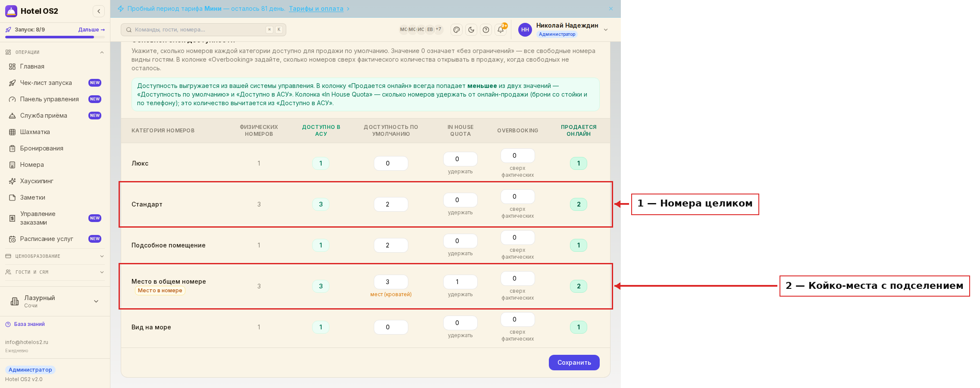980x388 pixels.
Task: Open Главная in the sidebar
Action: pyautogui.click(x=55, y=66)
